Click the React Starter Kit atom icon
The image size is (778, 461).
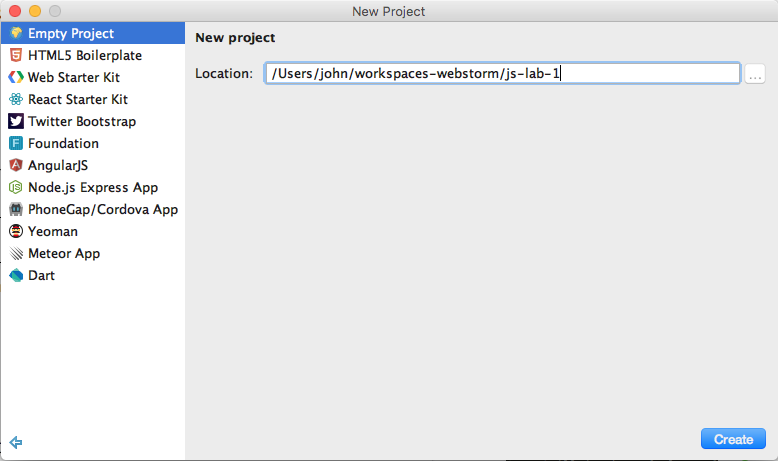coord(16,99)
